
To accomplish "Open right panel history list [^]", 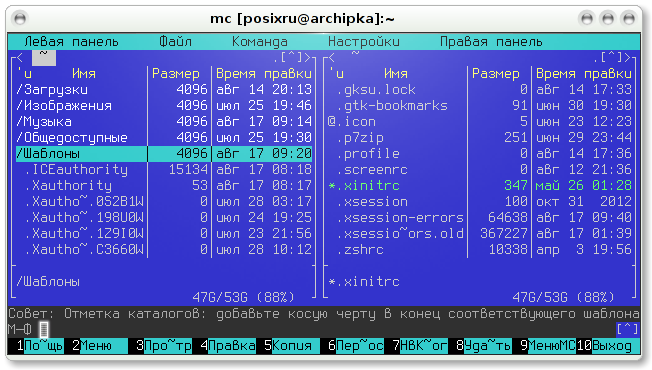I will click(611, 57).
